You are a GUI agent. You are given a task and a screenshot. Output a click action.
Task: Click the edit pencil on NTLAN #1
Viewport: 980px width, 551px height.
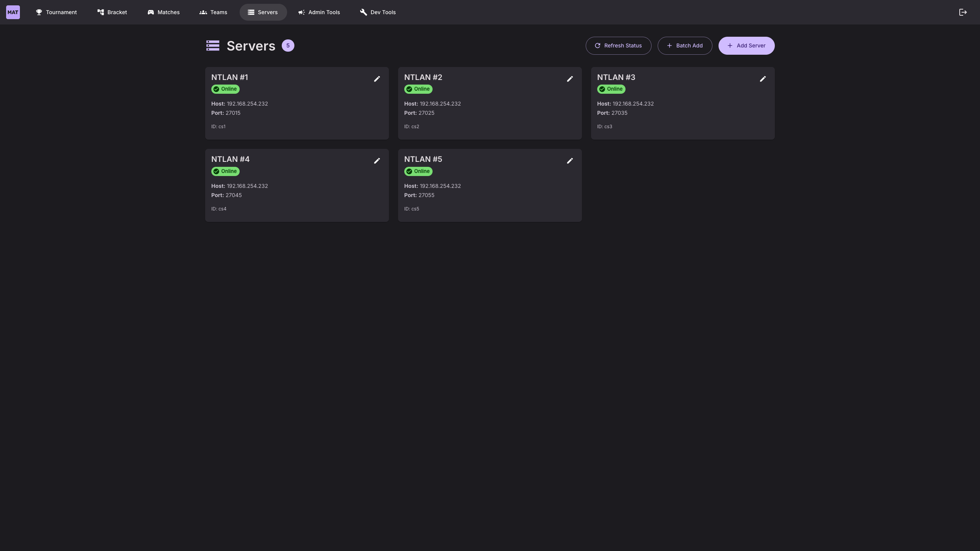(377, 79)
